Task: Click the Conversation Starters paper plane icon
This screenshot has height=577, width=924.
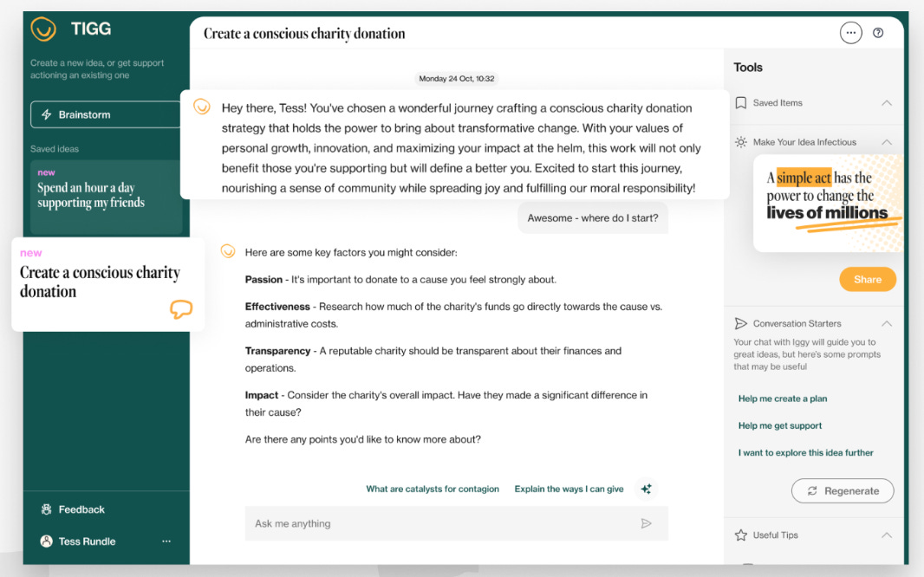Action: click(741, 323)
